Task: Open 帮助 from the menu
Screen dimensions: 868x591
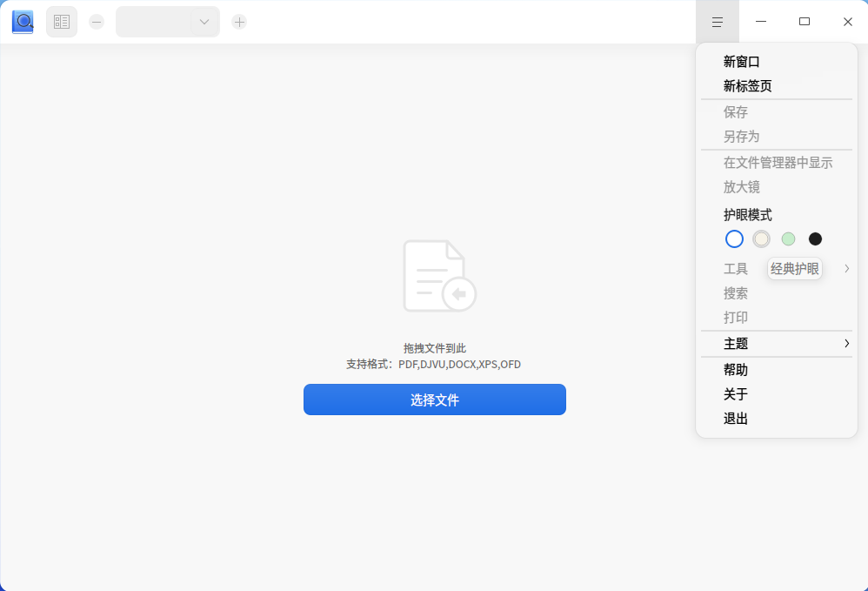Action: click(x=776, y=369)
